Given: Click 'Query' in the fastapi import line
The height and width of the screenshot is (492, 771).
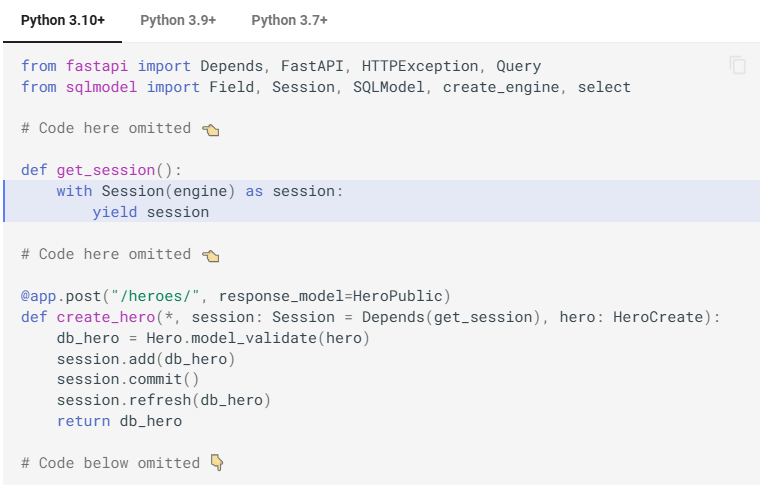Looking at the screenshot, I should (518, 66).
